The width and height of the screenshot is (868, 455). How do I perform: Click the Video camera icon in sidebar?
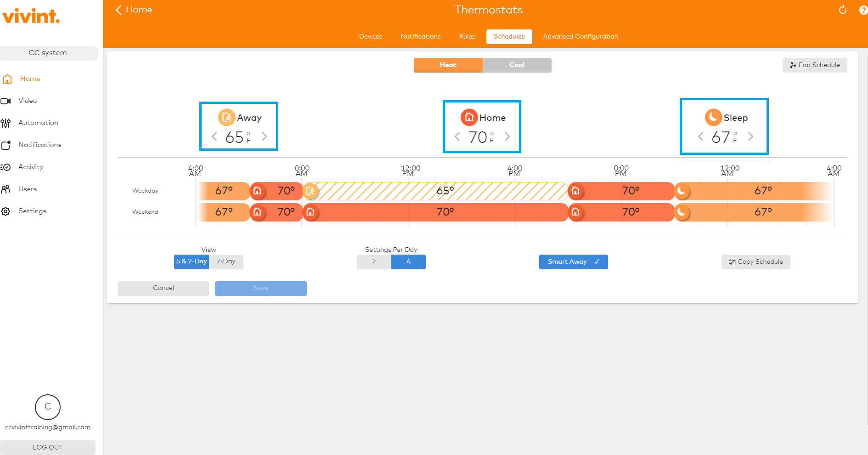pos(6,101)
